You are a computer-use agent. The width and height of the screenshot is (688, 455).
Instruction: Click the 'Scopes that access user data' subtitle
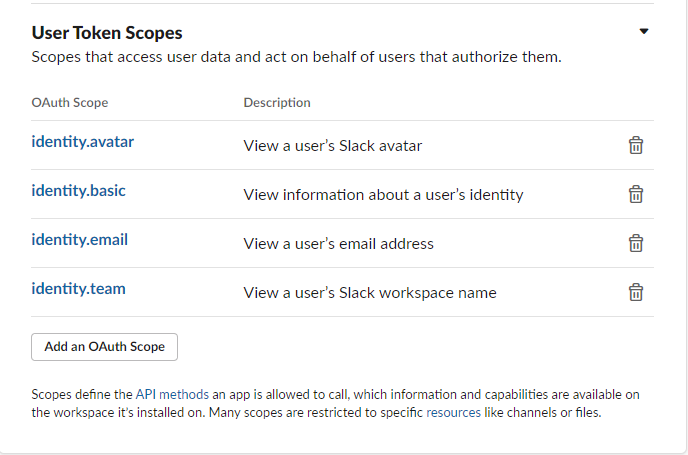pos(297,57)
